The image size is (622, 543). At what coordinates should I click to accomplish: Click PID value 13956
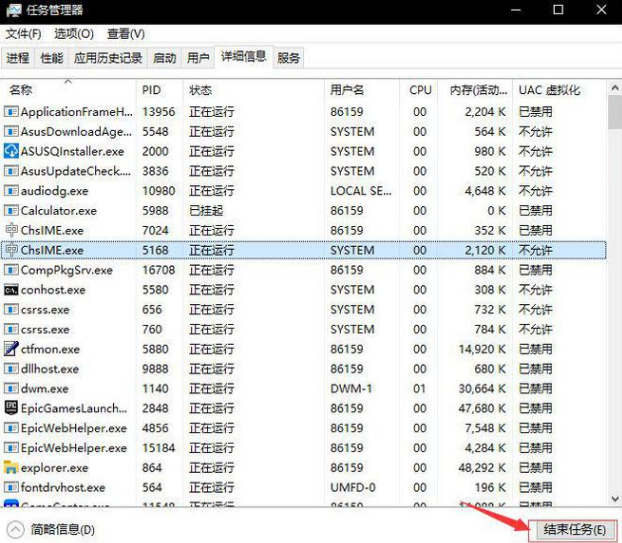point(159,112)
